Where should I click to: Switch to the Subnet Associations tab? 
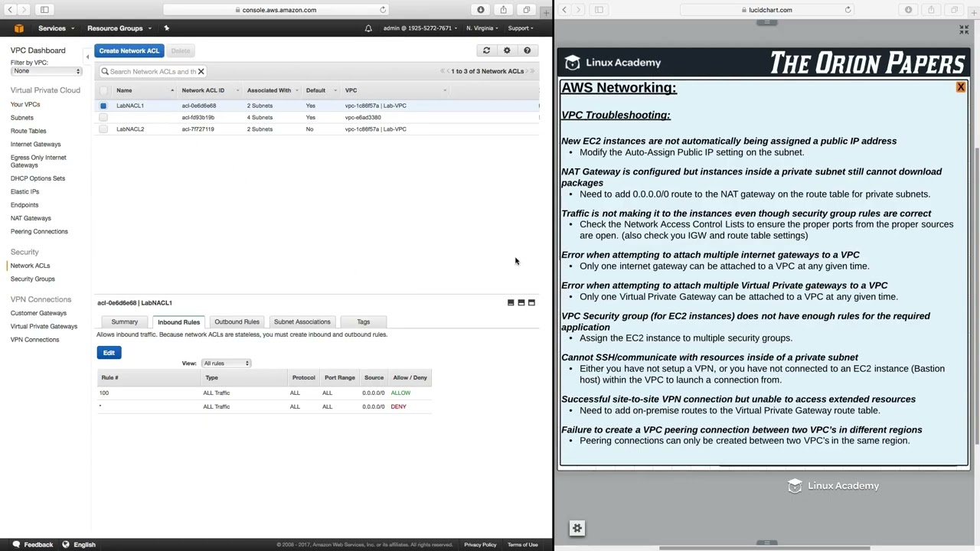tap(302, 322)
